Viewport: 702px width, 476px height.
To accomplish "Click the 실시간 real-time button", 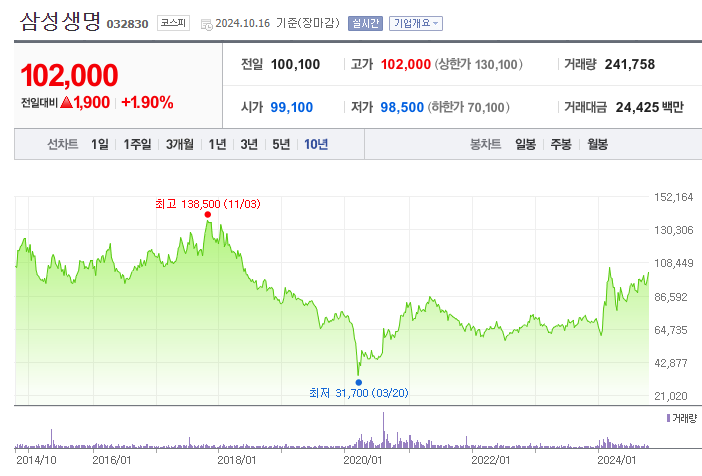I will [x=365, y=23].
